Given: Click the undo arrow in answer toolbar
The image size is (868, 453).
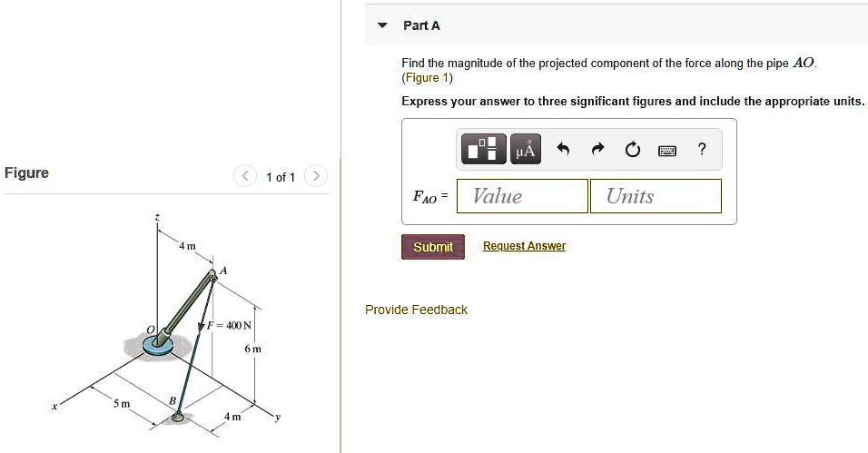Looking at the screenshot, I should click(x=563, y=150).
